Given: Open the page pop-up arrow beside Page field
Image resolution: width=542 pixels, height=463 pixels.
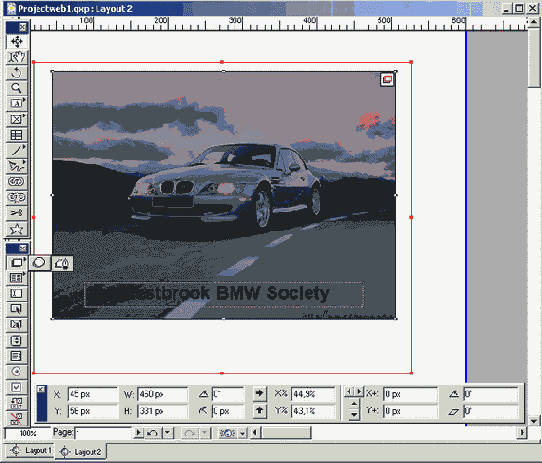Looking at the screenshot, I should pos(139,433).
